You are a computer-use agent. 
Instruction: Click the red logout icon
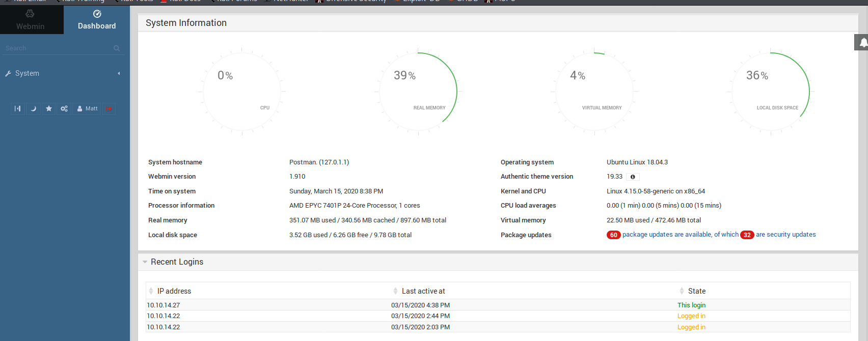click(x=108, y=108)
